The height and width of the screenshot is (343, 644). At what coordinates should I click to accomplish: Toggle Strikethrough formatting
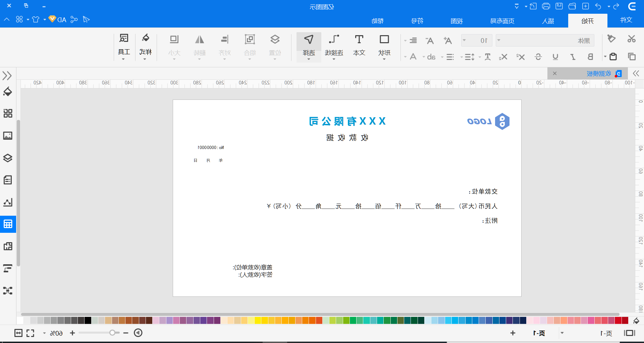click(x=538, y=57)
